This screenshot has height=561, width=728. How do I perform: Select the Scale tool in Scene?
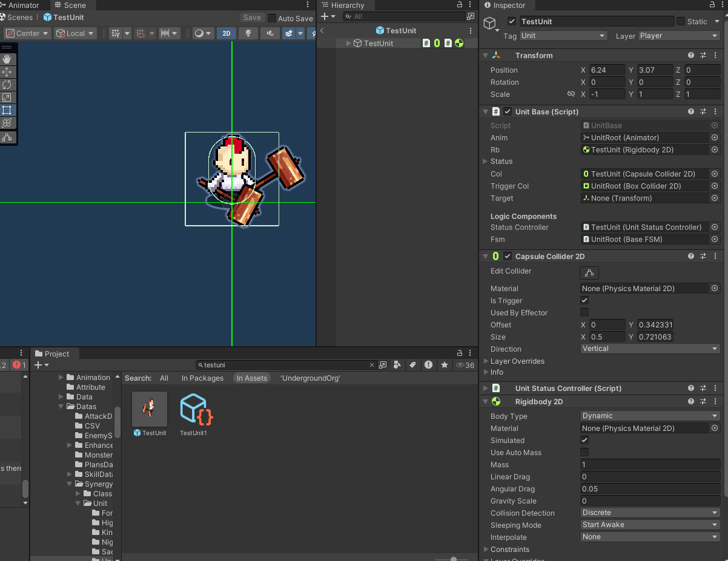(x=7, y=97)
